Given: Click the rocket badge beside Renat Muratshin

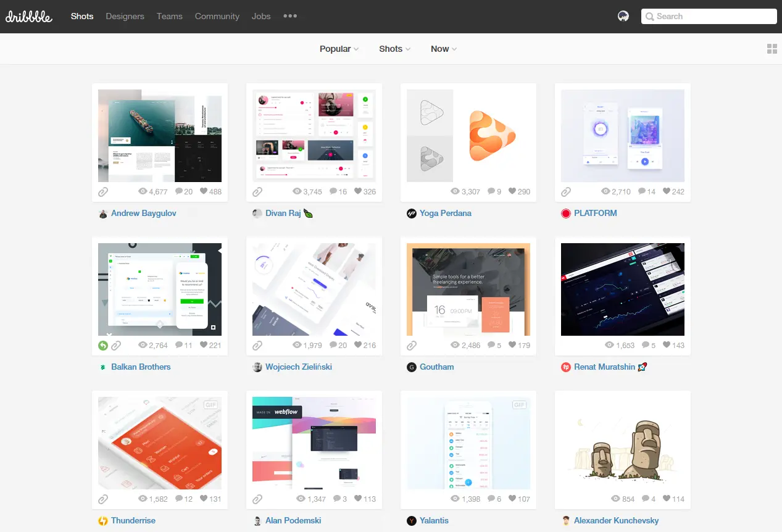Looking at the screenshot, I should click(643, 367).
